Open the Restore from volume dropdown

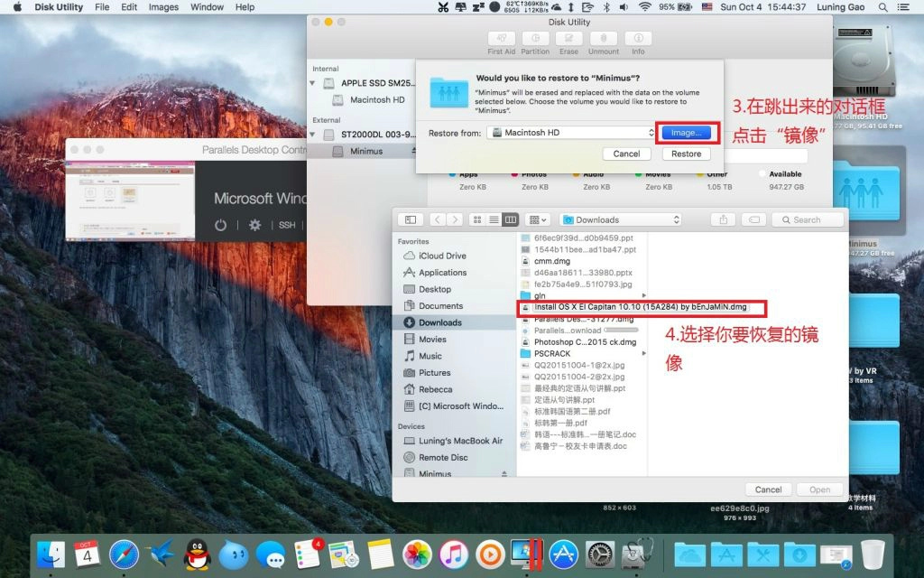571,133
